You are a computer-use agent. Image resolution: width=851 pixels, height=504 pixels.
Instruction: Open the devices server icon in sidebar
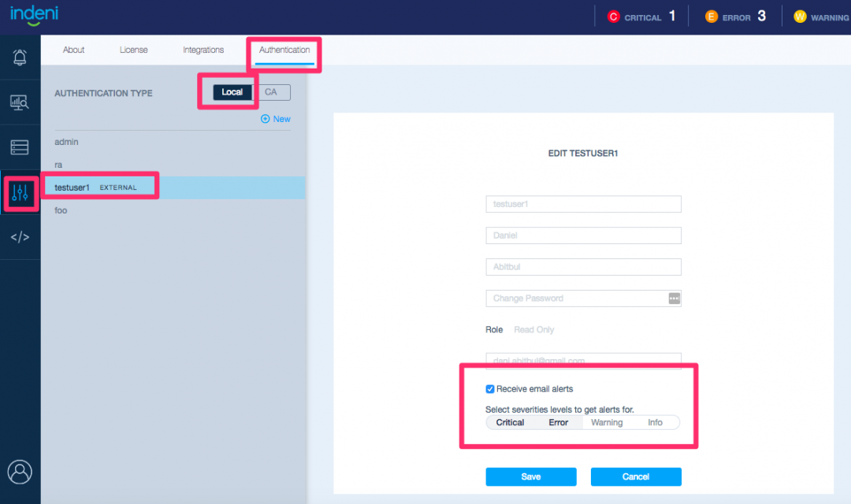(20, 147)
